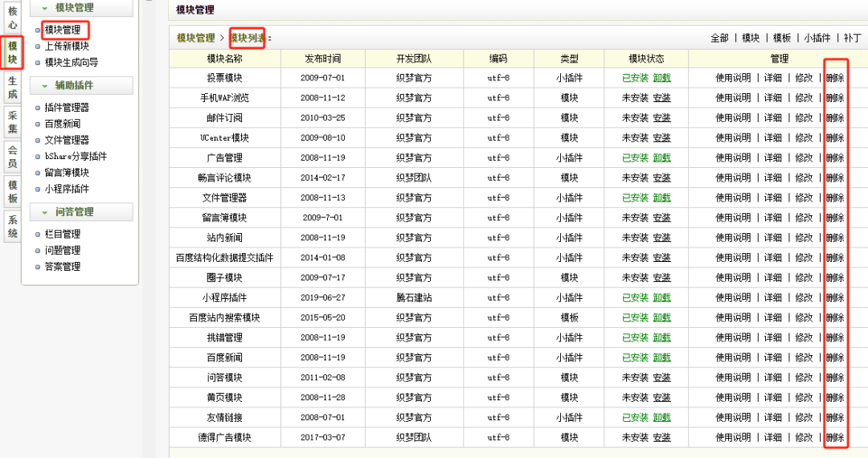Collapse the 问答管理 section arrow
868x458 pixels.
point(44,212)
